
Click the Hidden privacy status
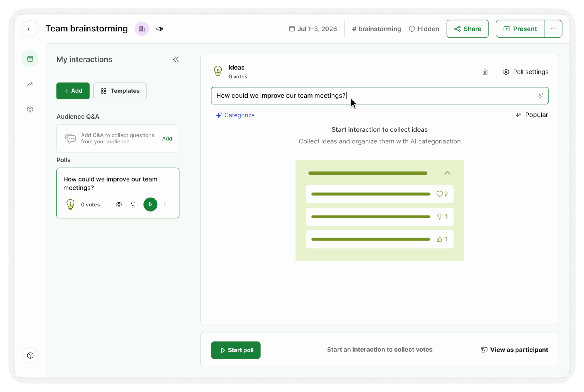click(424, 29)
